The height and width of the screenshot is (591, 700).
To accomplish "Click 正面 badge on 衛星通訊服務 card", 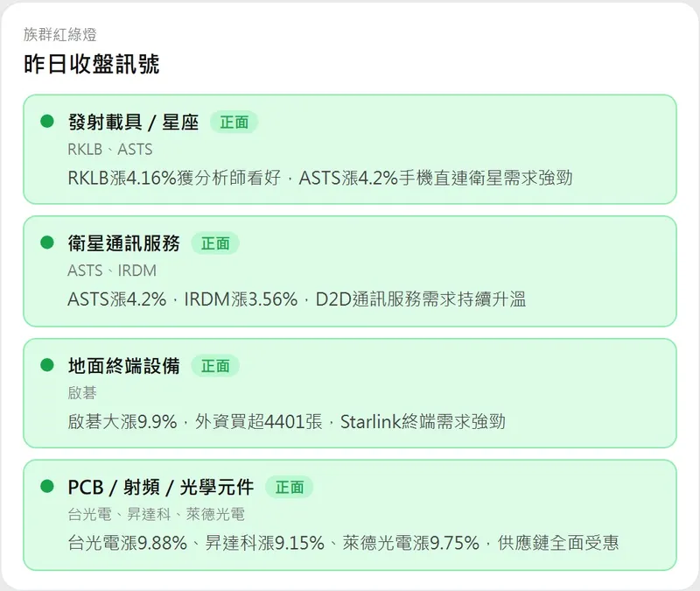I will (x=215, y=244).
